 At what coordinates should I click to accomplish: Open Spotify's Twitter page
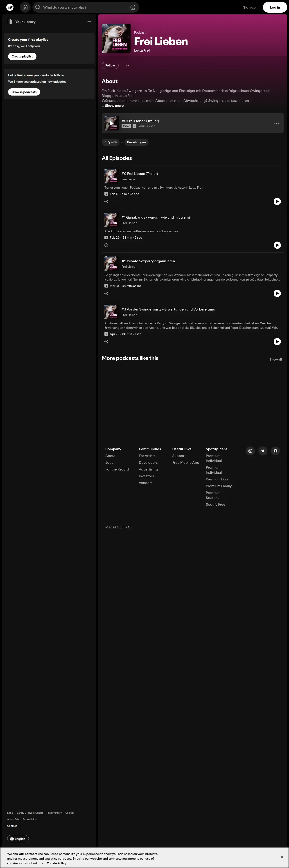click(263, 451)
